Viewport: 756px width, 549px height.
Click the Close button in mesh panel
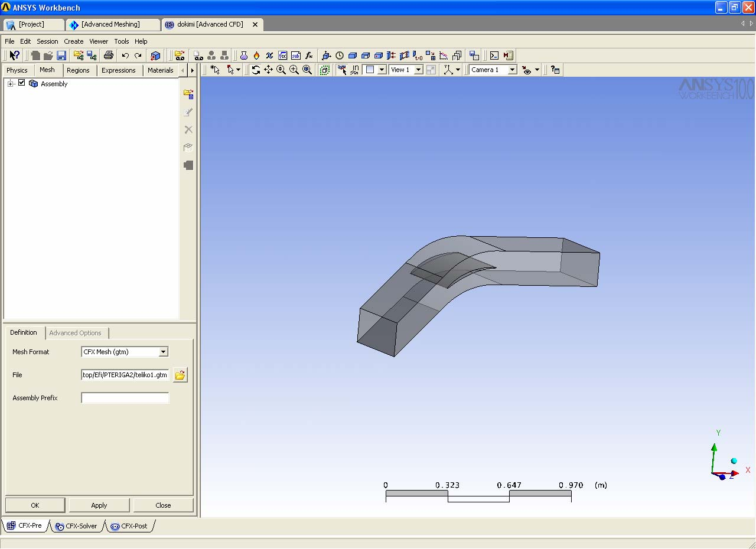tap(163, 505)
